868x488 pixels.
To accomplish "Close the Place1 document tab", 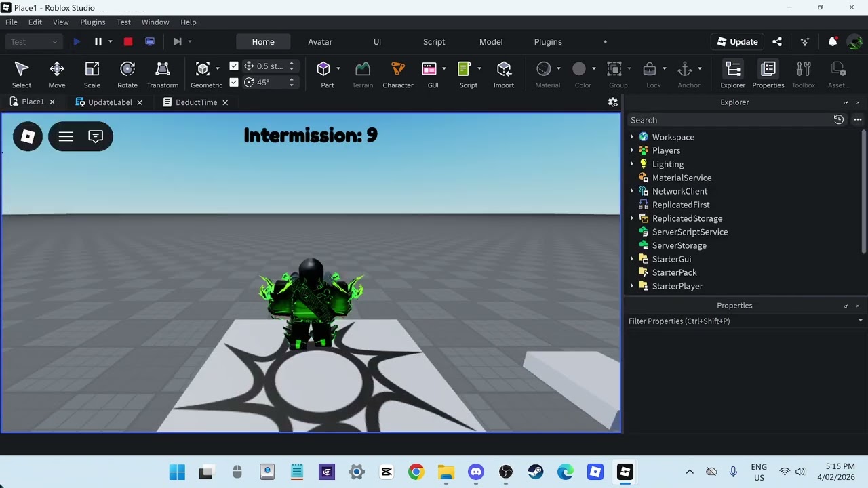I will (52, 102).
